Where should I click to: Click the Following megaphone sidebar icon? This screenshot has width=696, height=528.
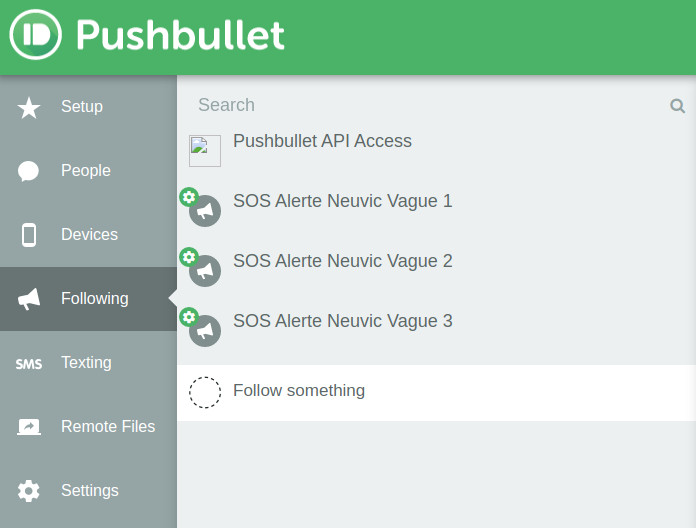29,299
